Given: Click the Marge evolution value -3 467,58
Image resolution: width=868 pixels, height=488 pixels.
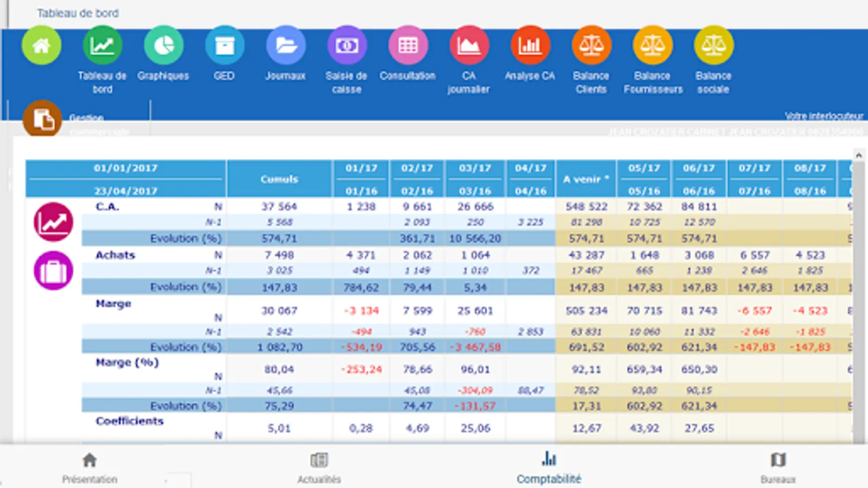Looking at the screenshot, I should [475, 347].
